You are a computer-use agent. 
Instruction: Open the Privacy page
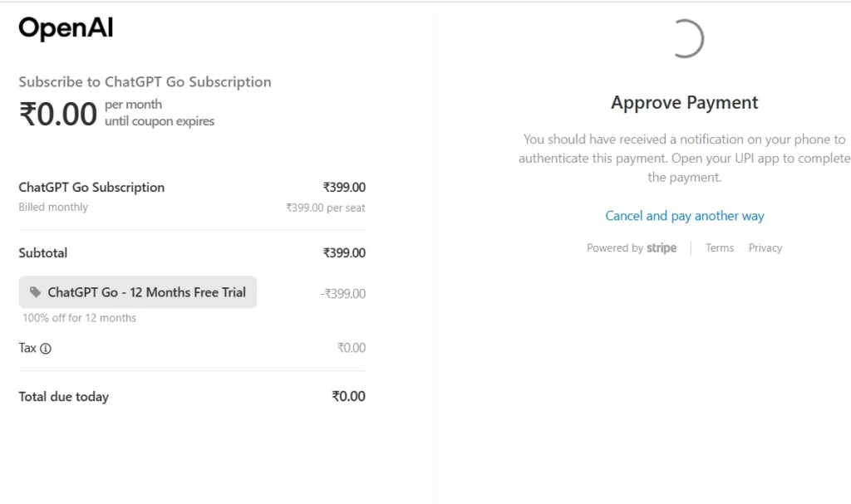765,247
